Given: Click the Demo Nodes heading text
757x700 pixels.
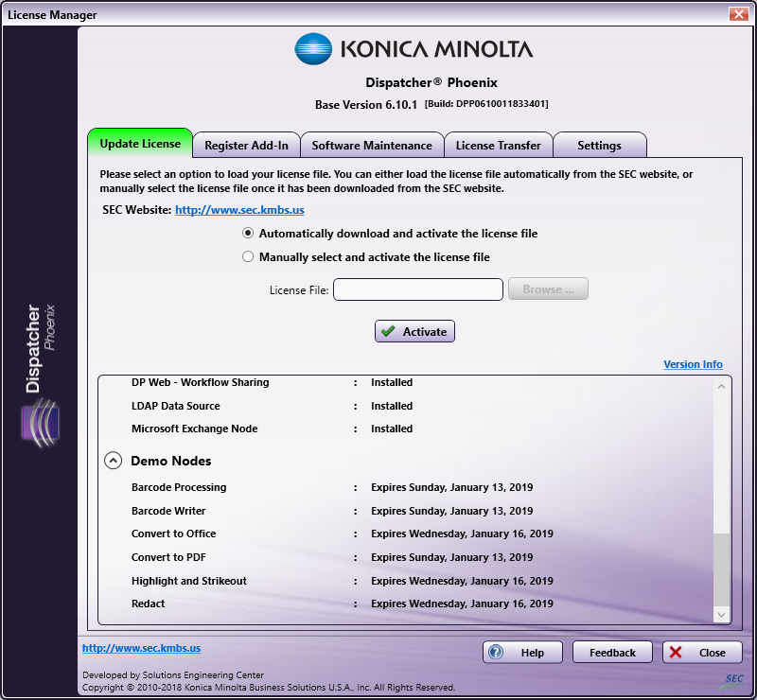Looking at the screenshot, I should coord(171,461).
